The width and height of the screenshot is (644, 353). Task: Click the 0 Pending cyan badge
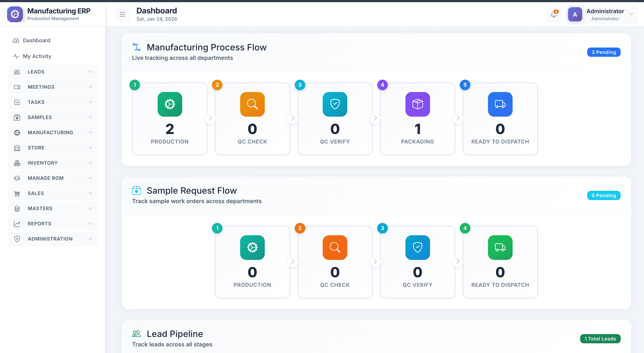click(604, 195)
